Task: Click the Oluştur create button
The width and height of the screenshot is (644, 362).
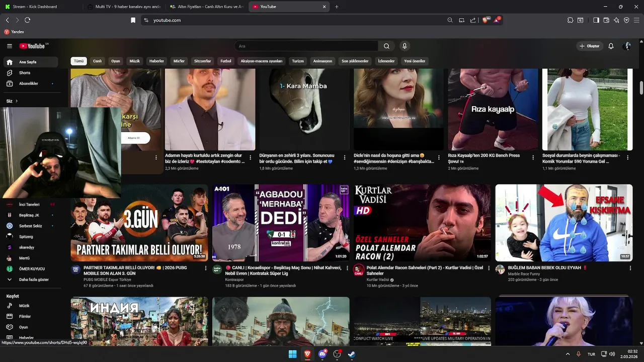Action: click(589, 46)
